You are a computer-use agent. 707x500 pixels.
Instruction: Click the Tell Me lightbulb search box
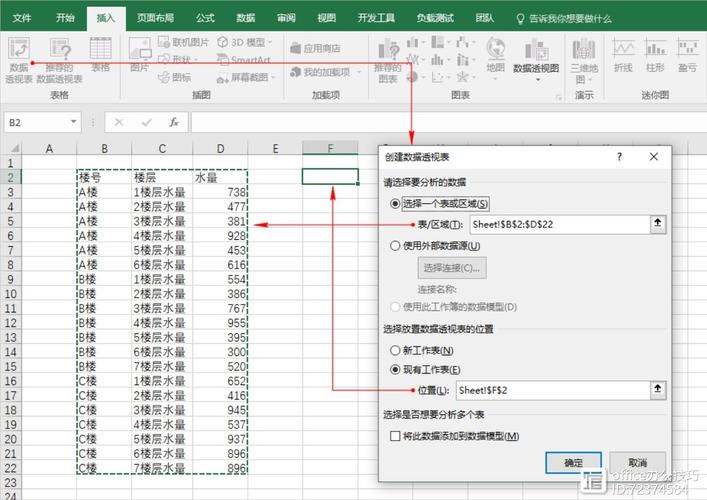[565, 18]
